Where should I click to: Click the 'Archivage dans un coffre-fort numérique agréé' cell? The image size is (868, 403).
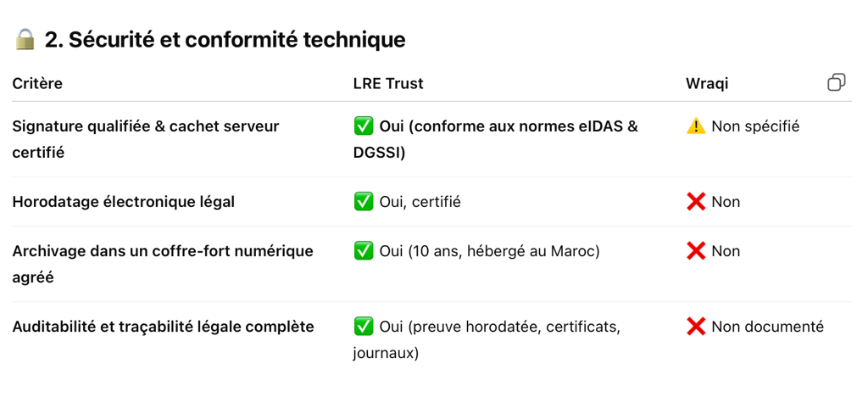[x=163, y=265]
